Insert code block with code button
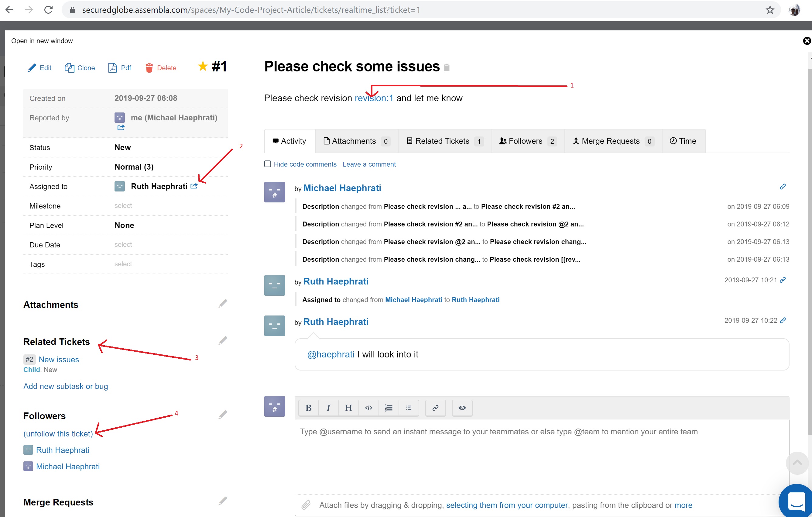Viewport: 812px width, 517px height. pos(368,408)
